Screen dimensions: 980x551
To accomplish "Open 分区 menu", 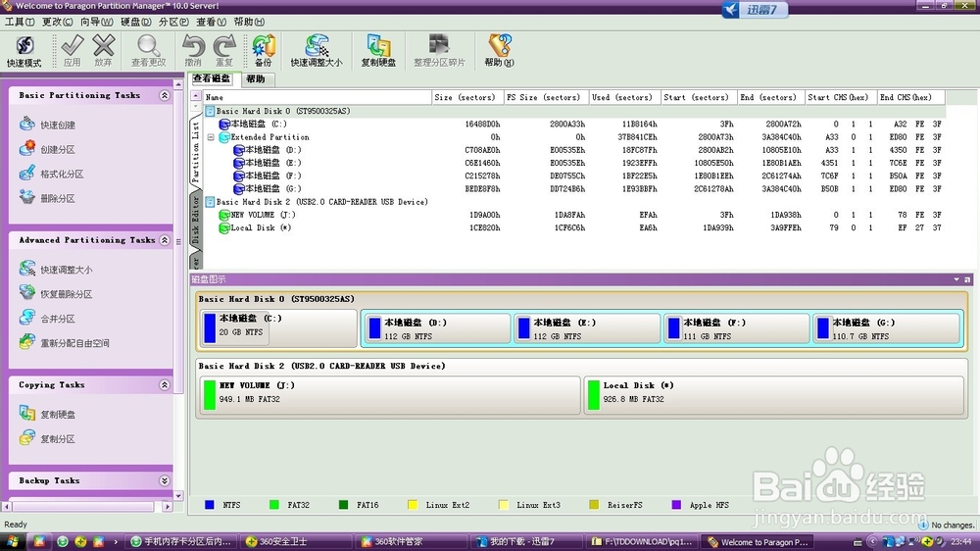I will (173, 22).
